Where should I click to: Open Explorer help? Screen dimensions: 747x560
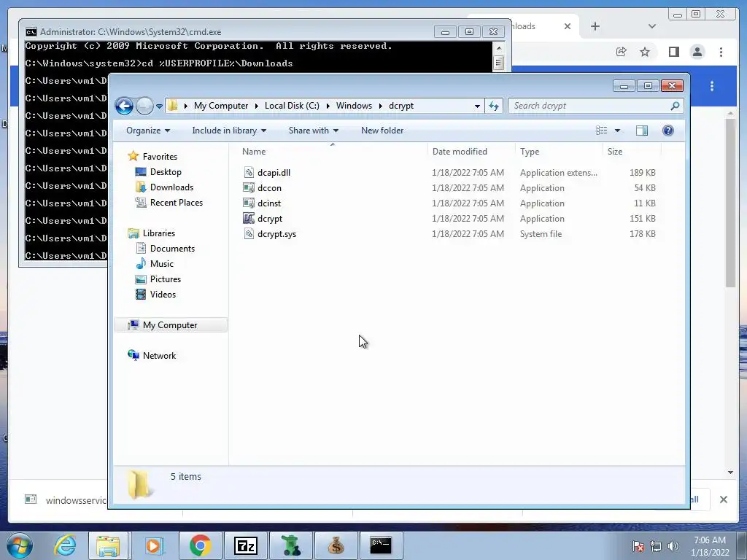(668, 131)
